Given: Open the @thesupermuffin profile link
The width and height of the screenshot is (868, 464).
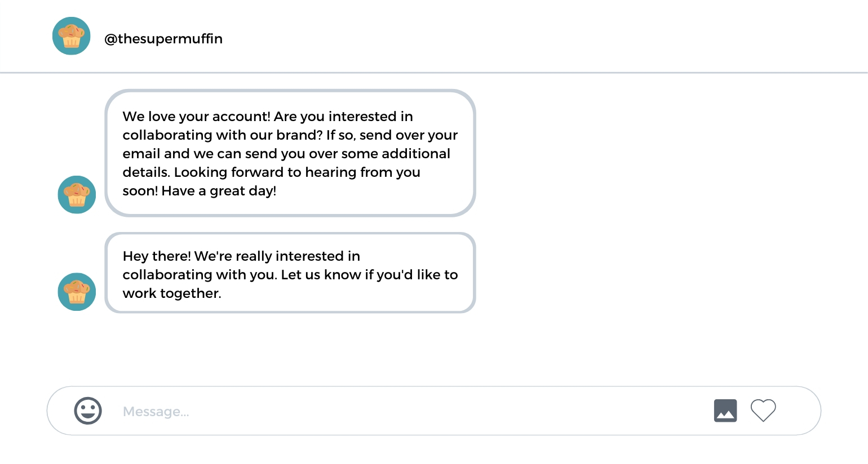Looking at the screenshot, I should click(163, 39).
